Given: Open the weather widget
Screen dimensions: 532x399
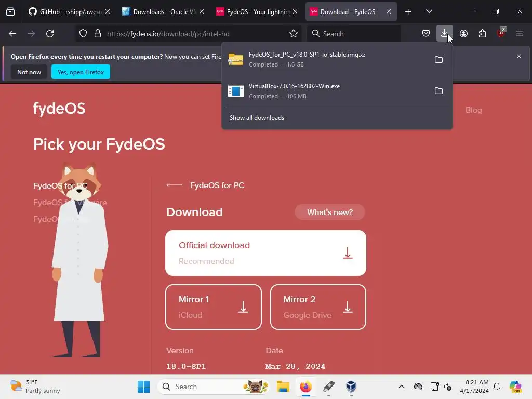Looking at the screenshot, I should [x=35, y=387].
